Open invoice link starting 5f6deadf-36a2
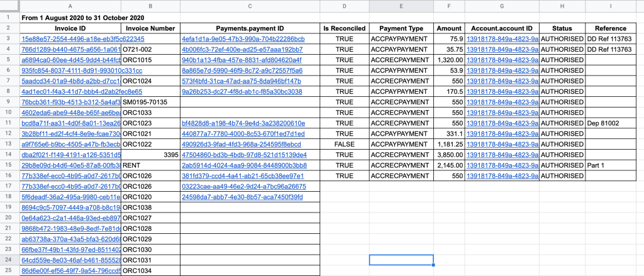Viewport: 644px width, 276px height. [x=71, y=197]
